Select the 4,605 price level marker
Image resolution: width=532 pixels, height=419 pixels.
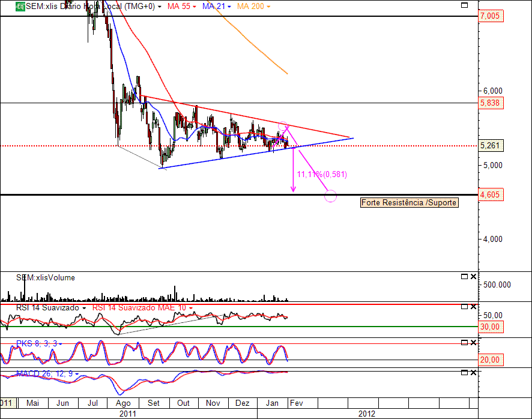(x=491, y=195)
